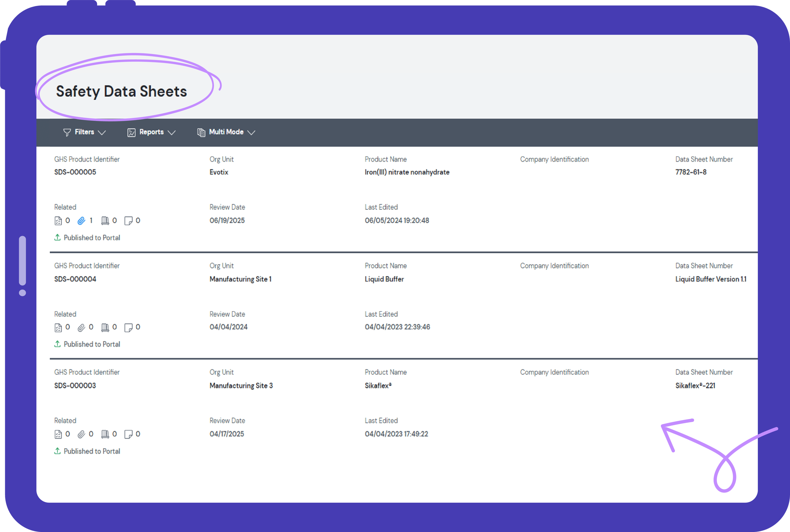Image resolution: width=790 pixels, height=532 pixels.
Task: Select the paperclip icon for Liquid Buffer
Action: point(81,327)
